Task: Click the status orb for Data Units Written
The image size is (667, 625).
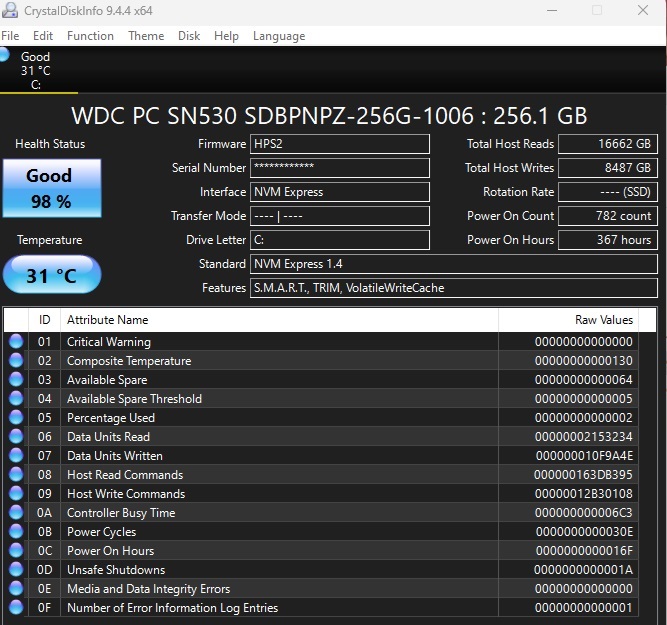Action: tap(16, 455)
